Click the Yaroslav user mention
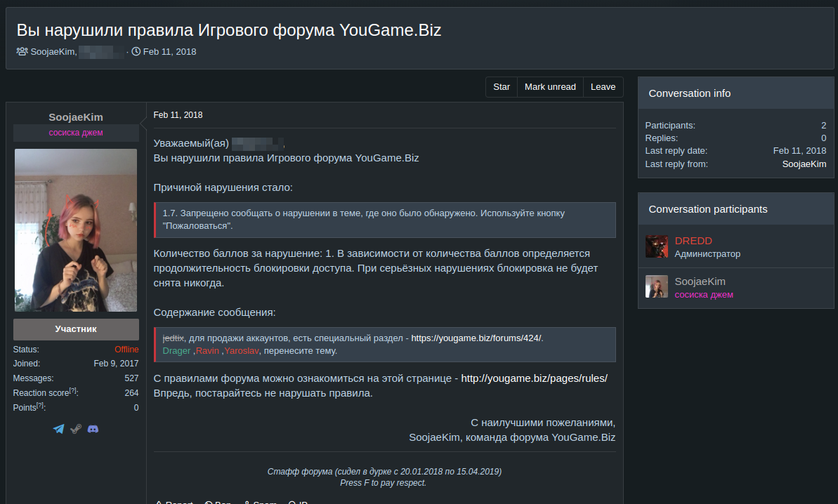The width and height of the screenshot is (838, 504). (x=242, y=350)
